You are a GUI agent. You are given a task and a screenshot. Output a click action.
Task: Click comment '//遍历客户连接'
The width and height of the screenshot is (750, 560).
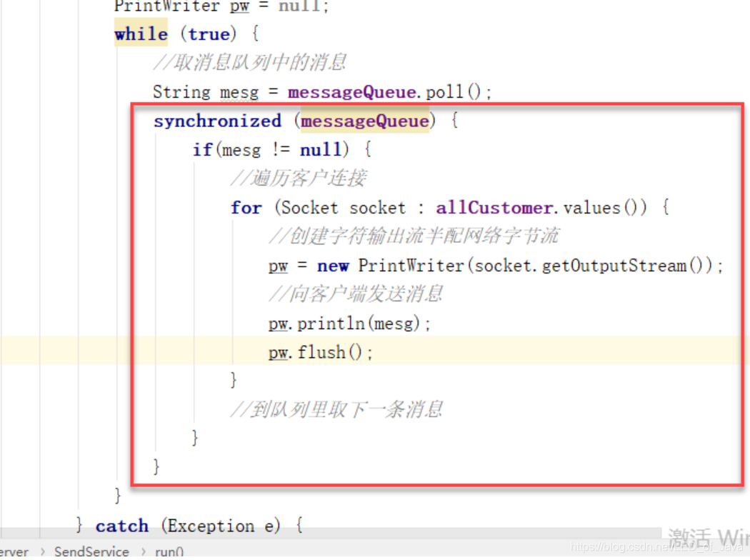[299, 179]
